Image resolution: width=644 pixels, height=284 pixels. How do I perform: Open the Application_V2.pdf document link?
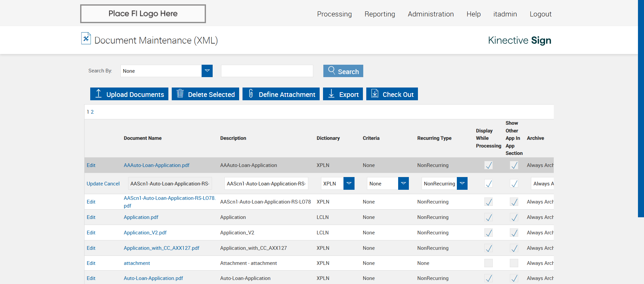145,233
